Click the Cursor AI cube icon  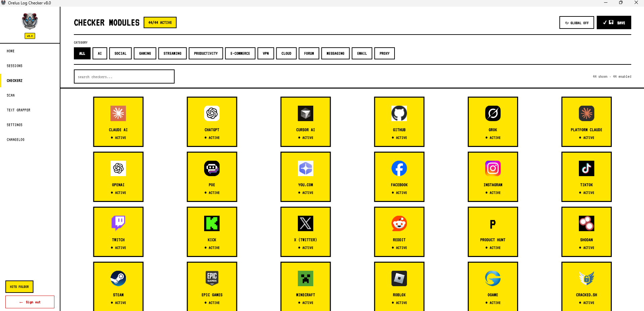click(x=306, y=113)
